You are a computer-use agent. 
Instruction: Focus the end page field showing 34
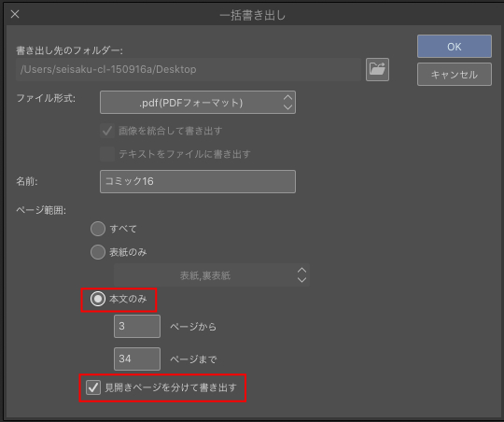(137, 359)
